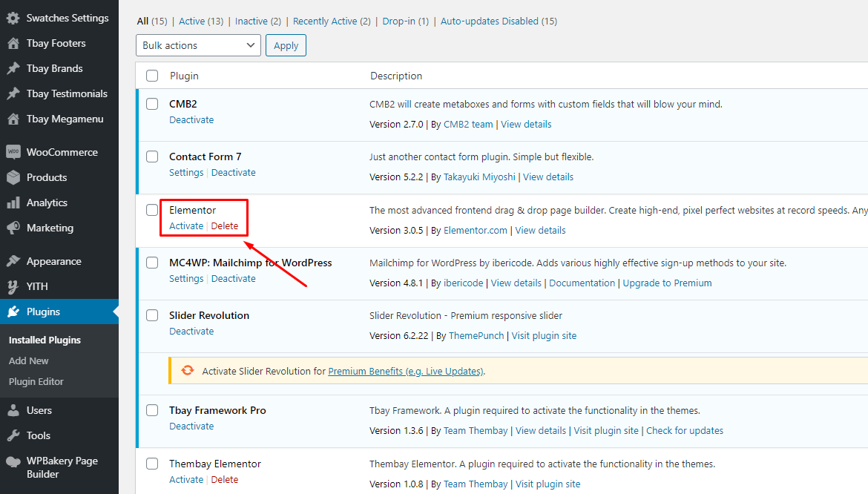The image size is (868, 494).
Task: Go to Tbay Footers menu
Action: pos(56,43)
